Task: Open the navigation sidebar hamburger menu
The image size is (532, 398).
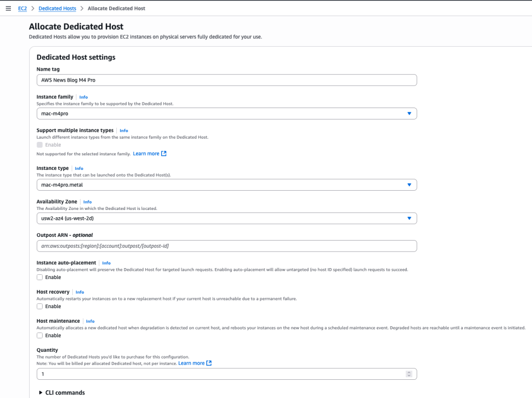Action: coord(9,8)
